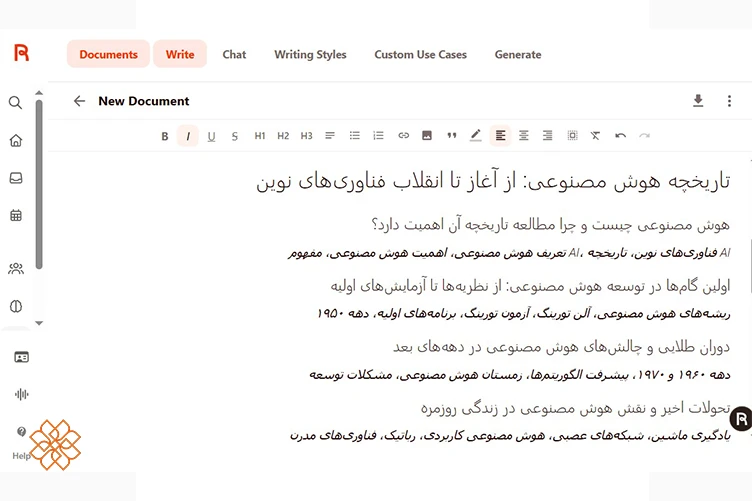Open the calendar sidebar icon
The width and height of the screenshot is (752, 501).
pyautogui.click(x=16, y=215)
